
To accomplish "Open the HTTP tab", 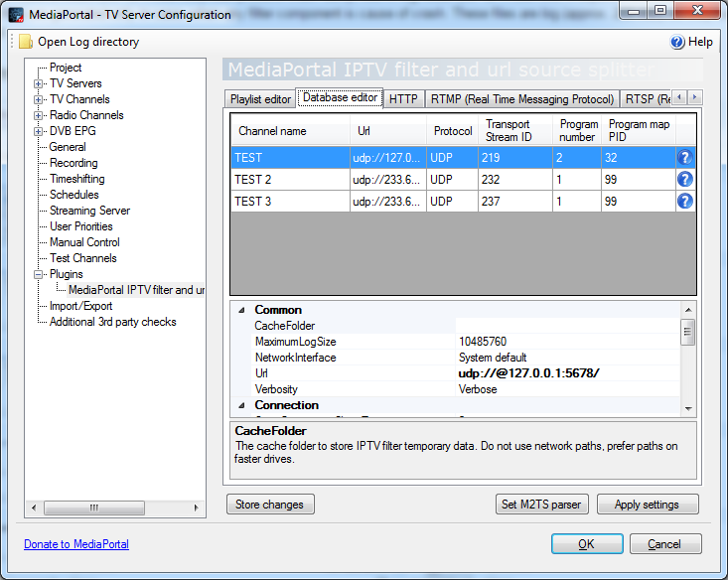I will (x=403, y=99).
